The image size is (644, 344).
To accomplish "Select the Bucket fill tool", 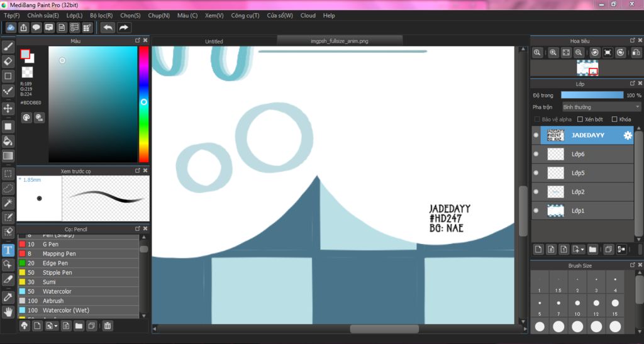I will click(8, 141).
